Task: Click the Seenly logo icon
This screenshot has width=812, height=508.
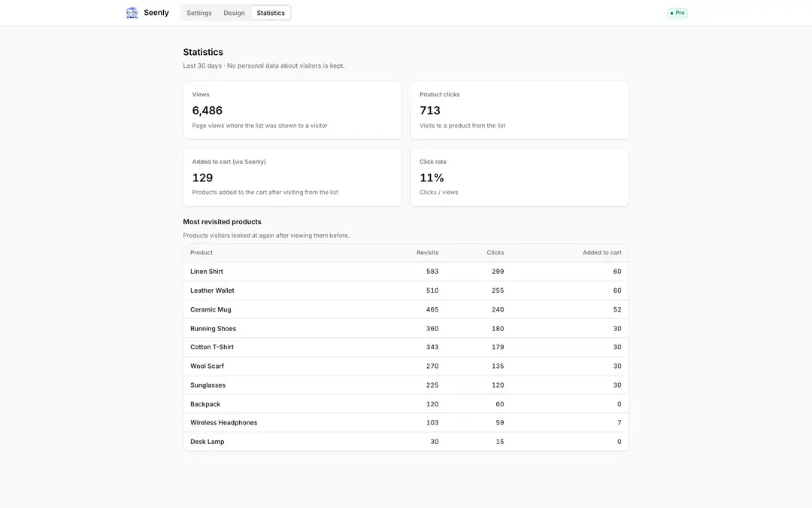Action: click(x=132, y=13)
